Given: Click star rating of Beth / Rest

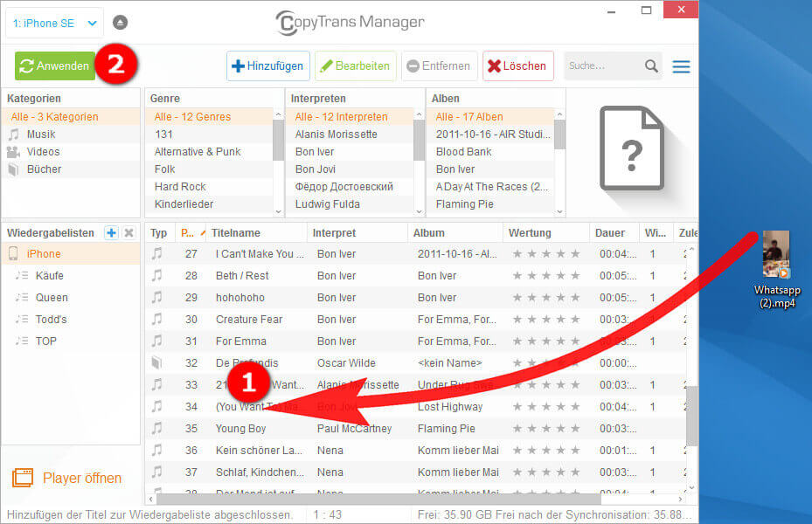Looking at the screenshot, I should (545, 276).
